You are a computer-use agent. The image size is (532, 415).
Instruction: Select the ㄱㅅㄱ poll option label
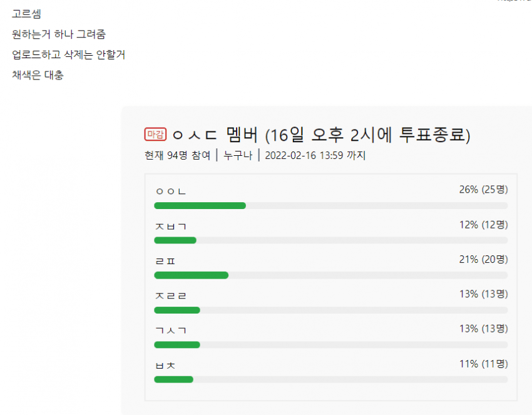pyautogui.click(x=171, y=330)
